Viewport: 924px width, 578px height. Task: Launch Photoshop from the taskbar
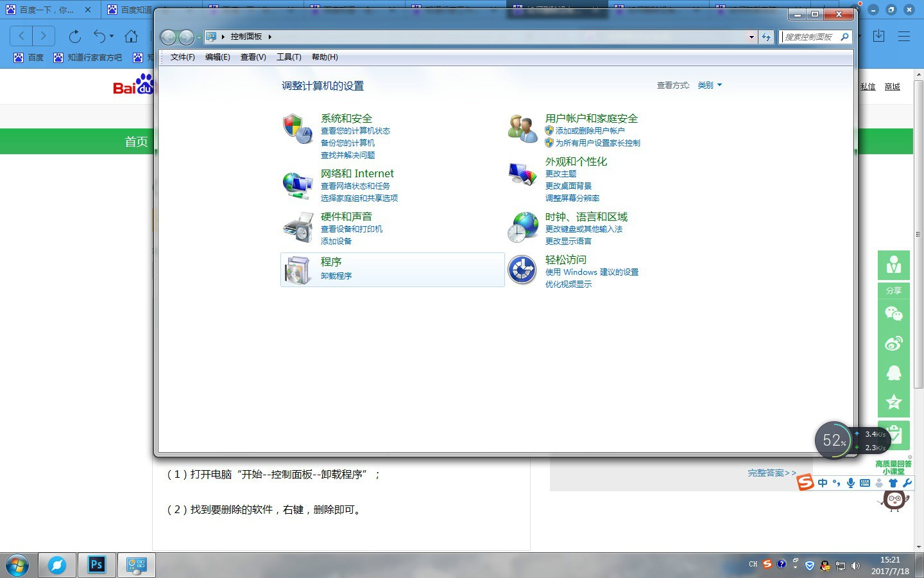97,565
